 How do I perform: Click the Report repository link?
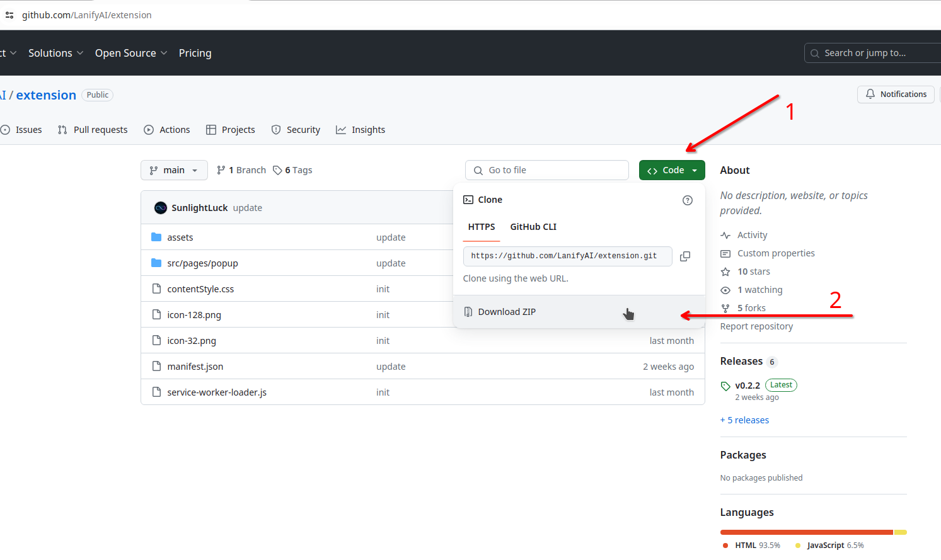(x=756, y=326)
